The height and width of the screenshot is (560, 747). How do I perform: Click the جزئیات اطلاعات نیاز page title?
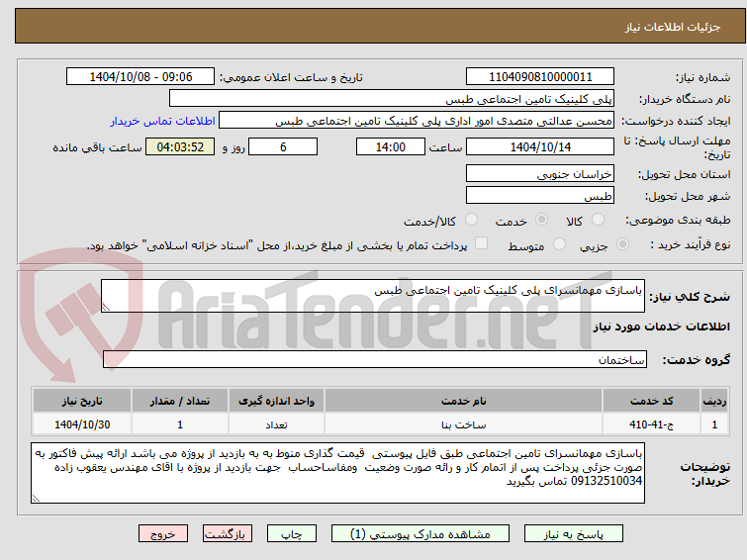672,27
